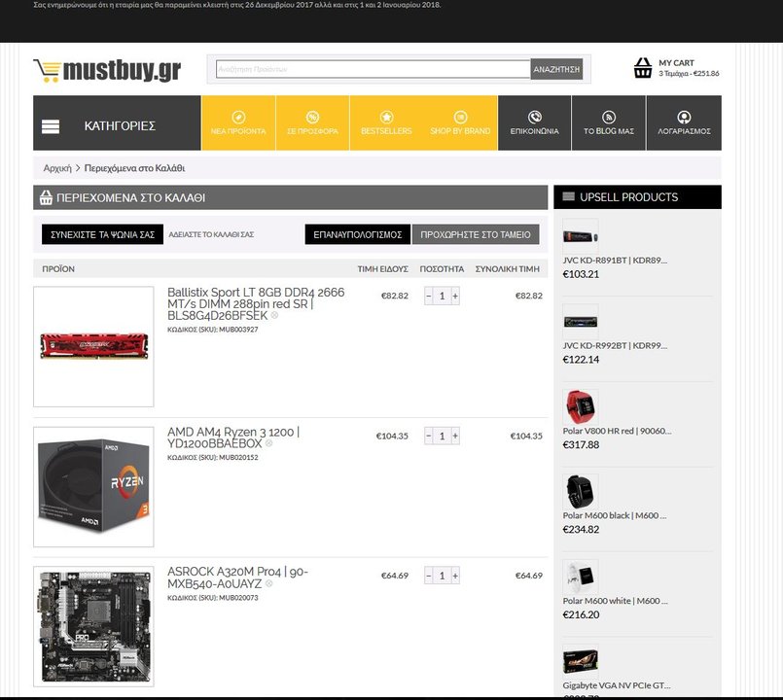The height and width of the screenshot is (700, 783).
Task: Click the ΑΝΑΖΗΤΗΣΗ search button
Action: point(556,69)
